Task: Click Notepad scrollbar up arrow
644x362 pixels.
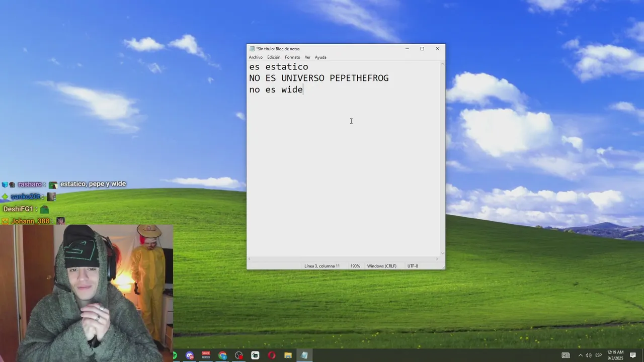Action: point(443,63)
